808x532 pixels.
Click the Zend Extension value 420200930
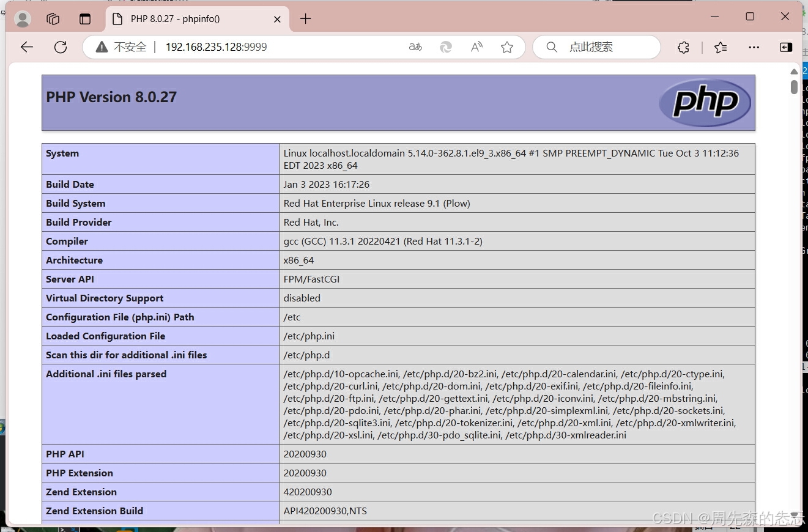tap(308, 492)
